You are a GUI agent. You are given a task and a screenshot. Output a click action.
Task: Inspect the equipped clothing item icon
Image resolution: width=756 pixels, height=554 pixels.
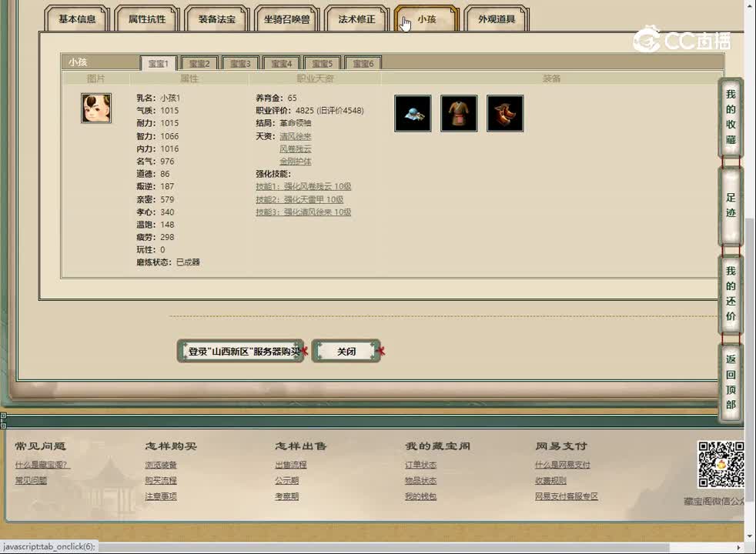tap(459, 112)
